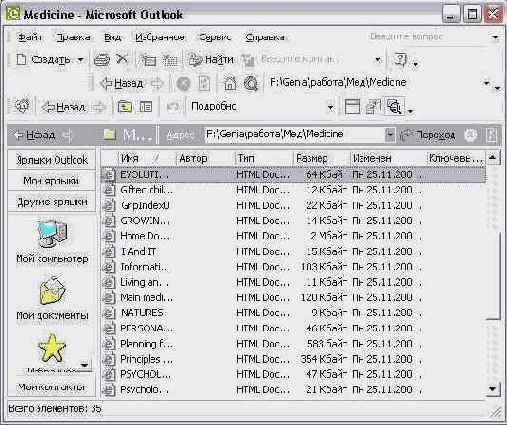Screen dimensions: 507x425
Task: Click Назад in the gray folder banner
Action: [x=35, y=135]
